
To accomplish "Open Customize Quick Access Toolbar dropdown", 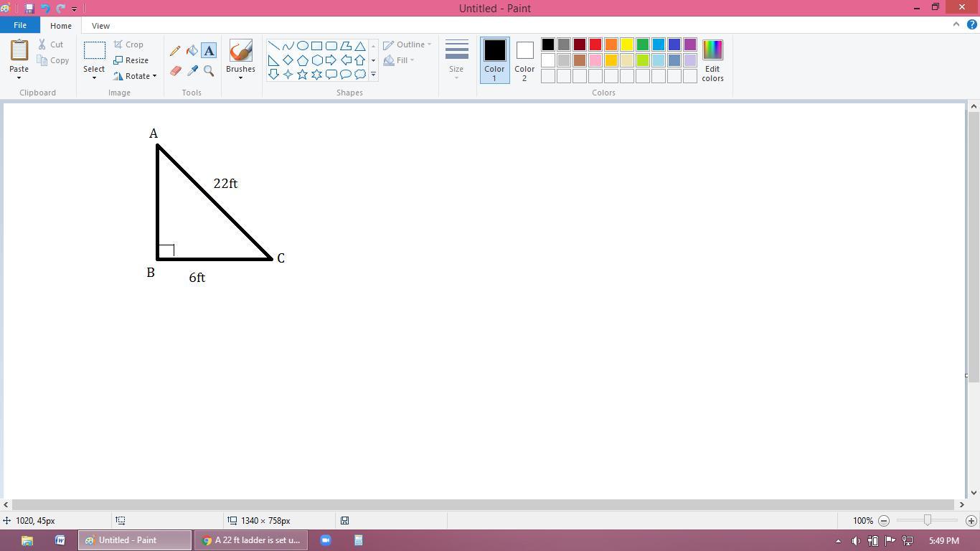I will point(74,9).
